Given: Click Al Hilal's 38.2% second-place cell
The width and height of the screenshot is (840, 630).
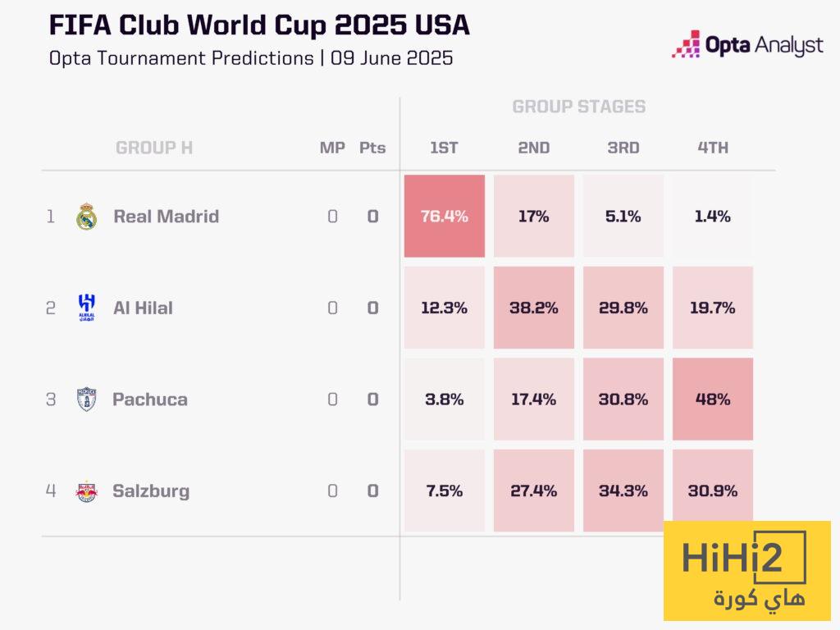Looking at the screenshot, I should coord(534,308).
